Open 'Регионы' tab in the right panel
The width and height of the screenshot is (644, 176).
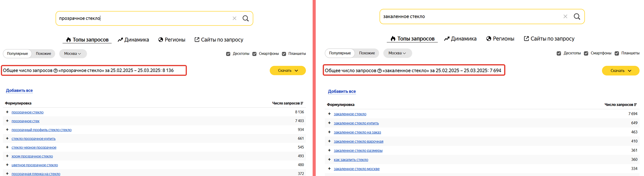pyautogui.click(x=500, y=39)
